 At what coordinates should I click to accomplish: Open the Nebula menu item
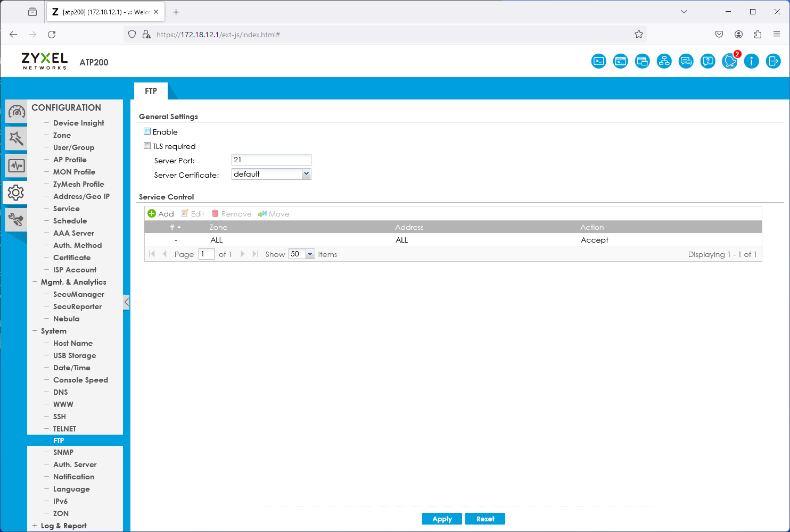click(67, 319)
